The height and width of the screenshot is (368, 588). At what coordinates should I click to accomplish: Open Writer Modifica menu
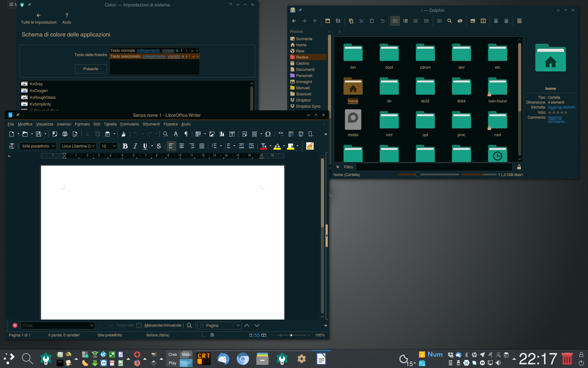coord(25,124)
